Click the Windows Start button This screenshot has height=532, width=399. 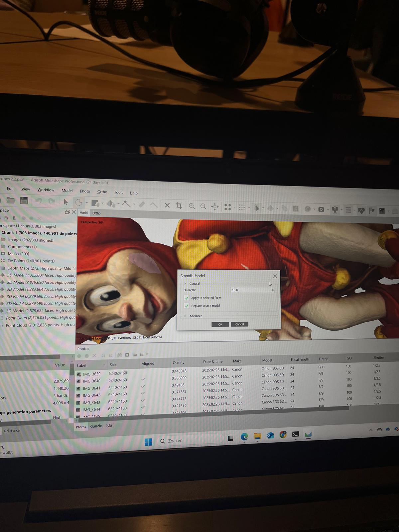(x=148, y=442)
